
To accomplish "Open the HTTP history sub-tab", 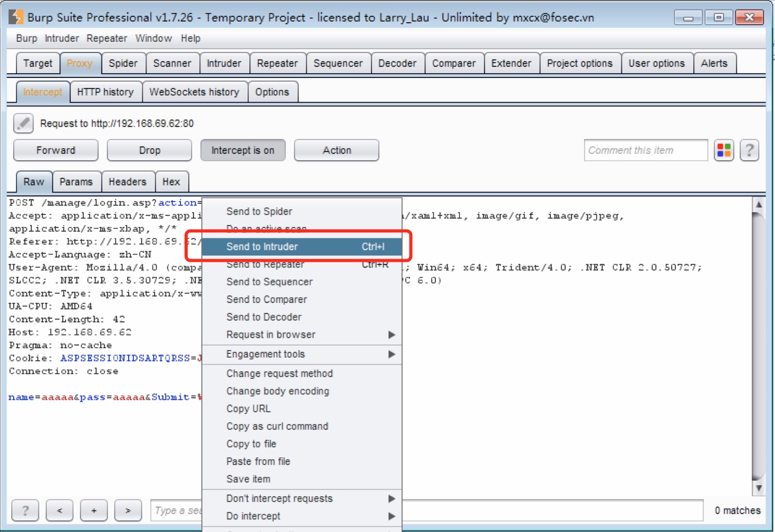I will pos(105,92).
